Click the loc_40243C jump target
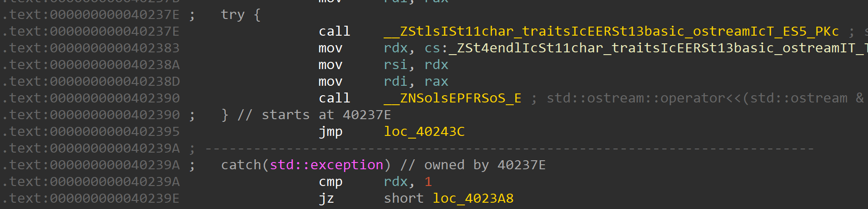The image size is (868, 209). tap(424, 132)
